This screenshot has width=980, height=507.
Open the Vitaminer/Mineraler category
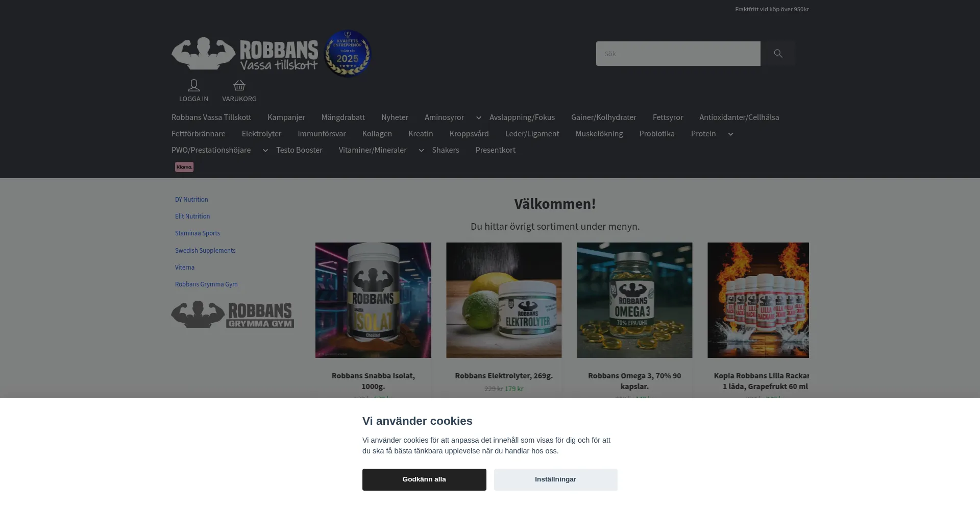373,150
